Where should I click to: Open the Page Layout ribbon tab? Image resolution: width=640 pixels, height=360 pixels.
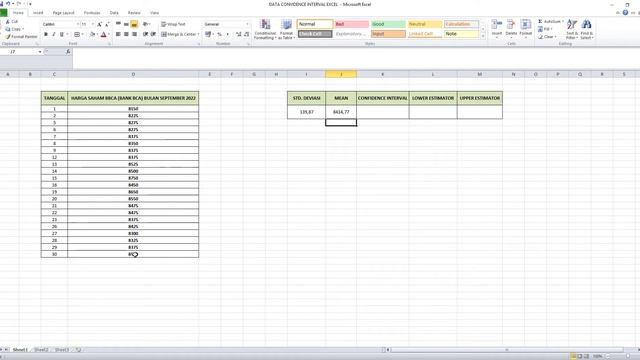(64, 13)
